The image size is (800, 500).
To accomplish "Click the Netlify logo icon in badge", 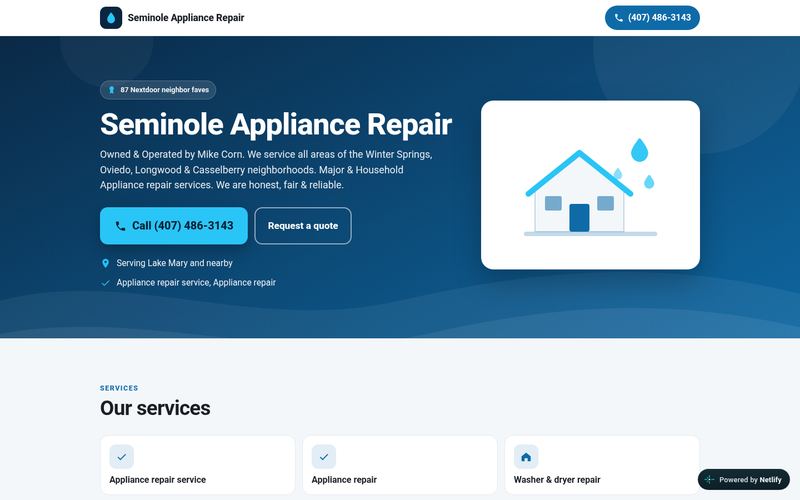I will 709,480.
